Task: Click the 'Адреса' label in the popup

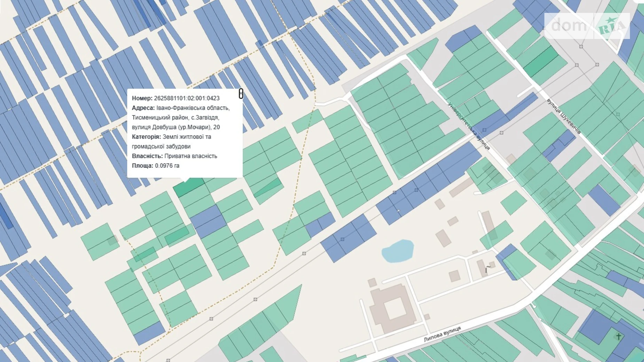Action: [143, 108]
